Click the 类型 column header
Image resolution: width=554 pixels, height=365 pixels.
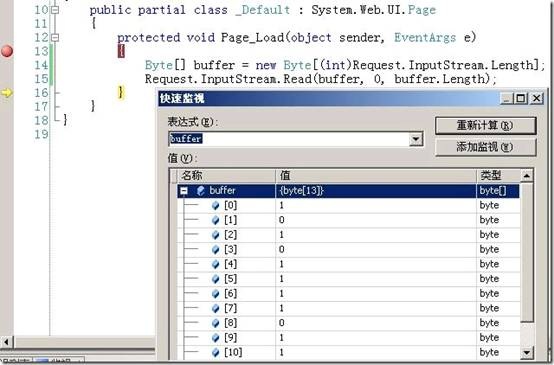498,176
